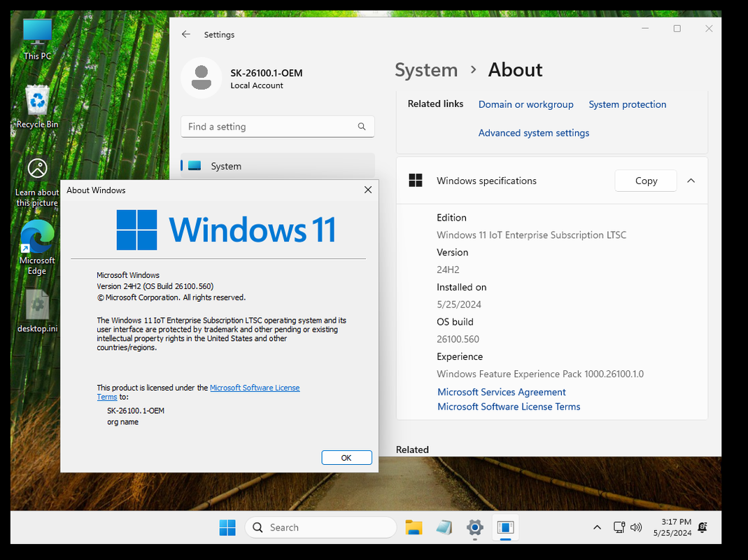This screenshot has height=560, width=748.
Task: Minimize the Settings window
Action: (x=645, y=29)
